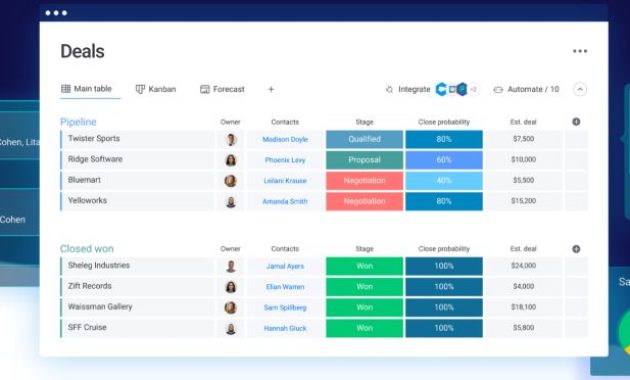Click the Waissman Gallery owner avatar
Screen dimensions: 630x380
[x=231, y=308]
